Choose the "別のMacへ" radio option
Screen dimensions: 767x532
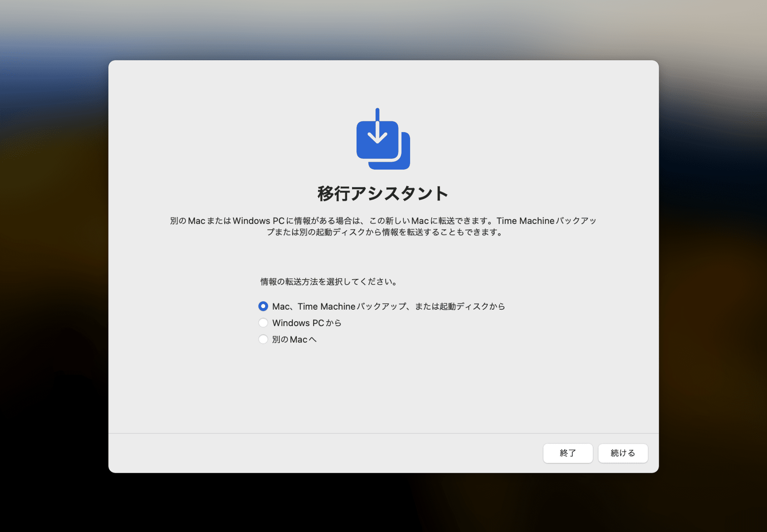[x=263, y=339]
